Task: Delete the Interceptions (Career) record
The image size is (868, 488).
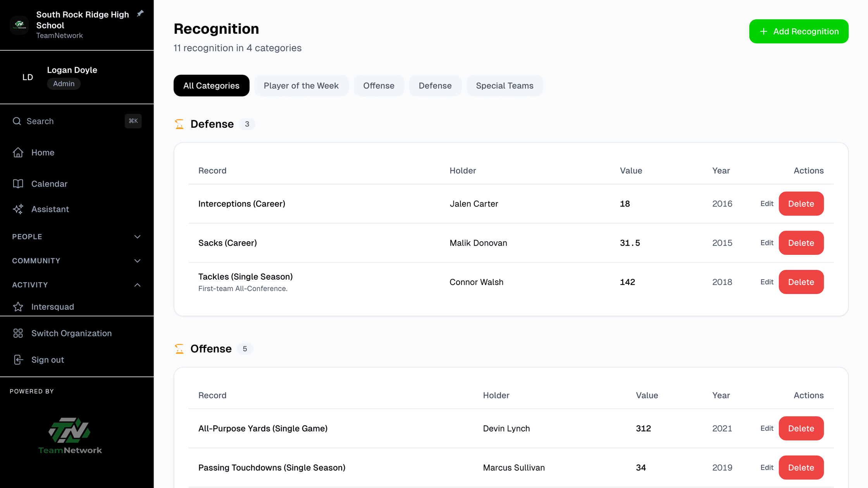Action: (801, 204)
